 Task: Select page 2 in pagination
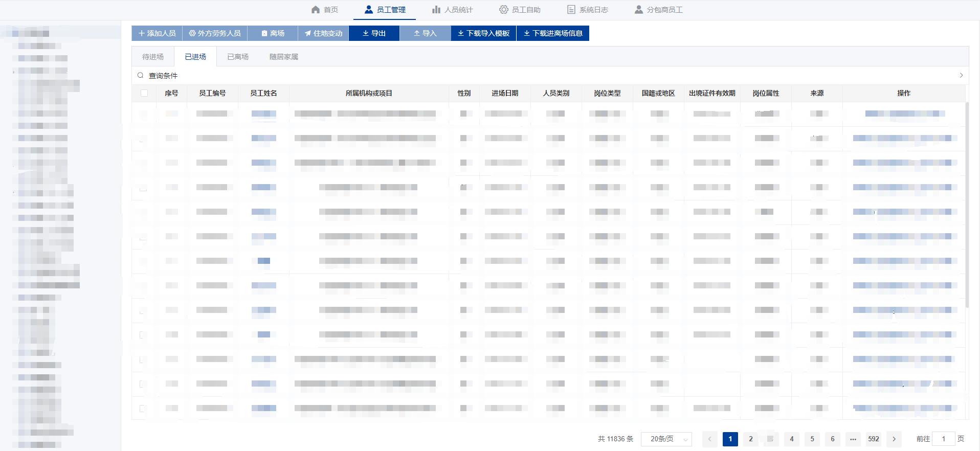[751, 439]
